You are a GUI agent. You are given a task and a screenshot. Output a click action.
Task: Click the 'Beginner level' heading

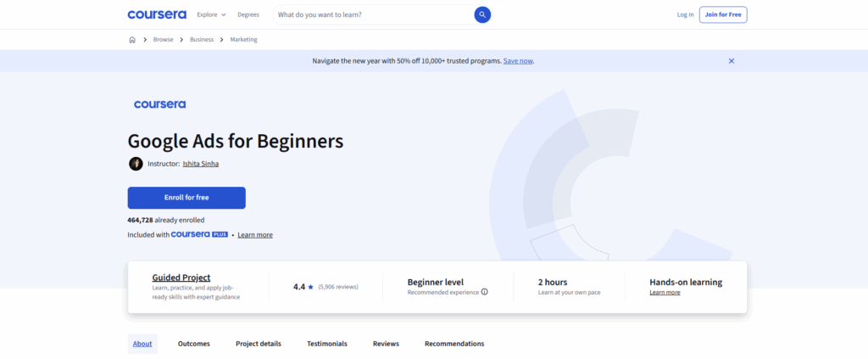(436, 282)
